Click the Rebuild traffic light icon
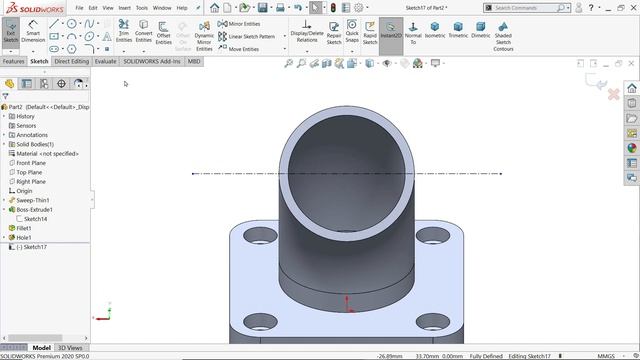Image resolution: width=640 pixels, height=360 pixels. click(333, 7)
